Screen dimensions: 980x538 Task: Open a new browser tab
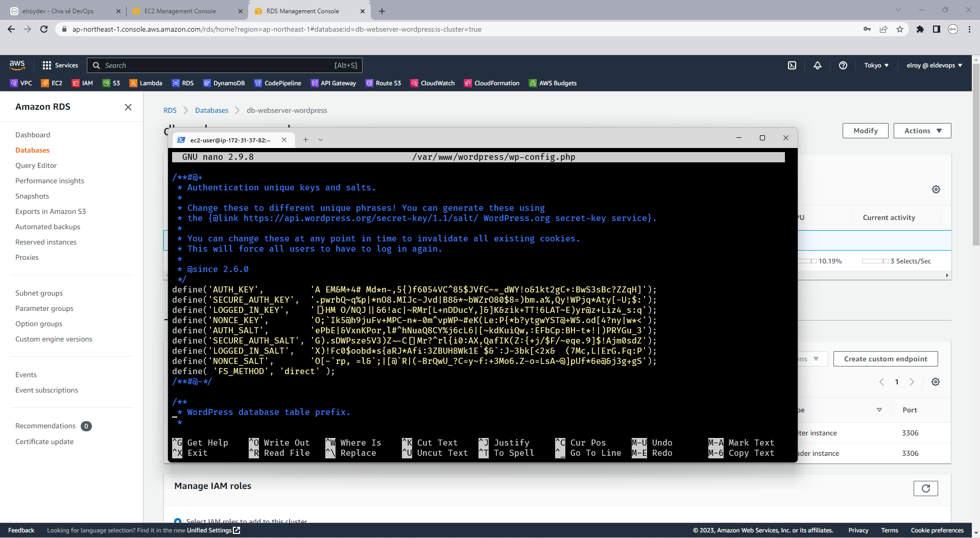[382, 11]
